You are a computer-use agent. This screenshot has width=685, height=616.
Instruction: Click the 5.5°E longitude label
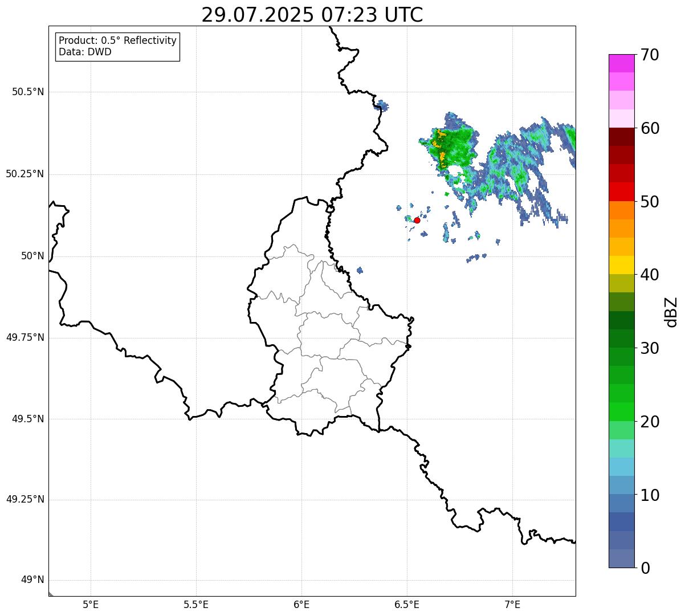pos(196,604)
